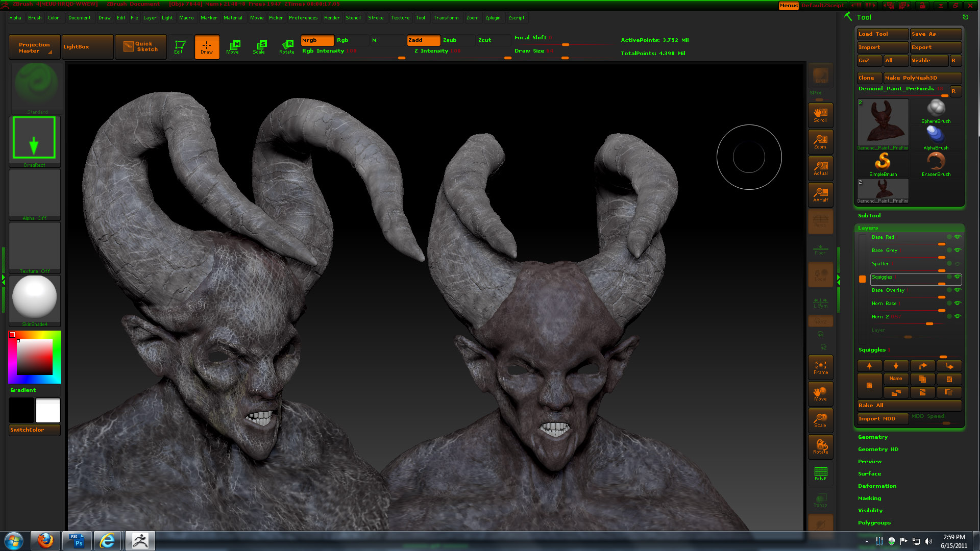Click the white secondary color swatch

(x=48, y=411)
